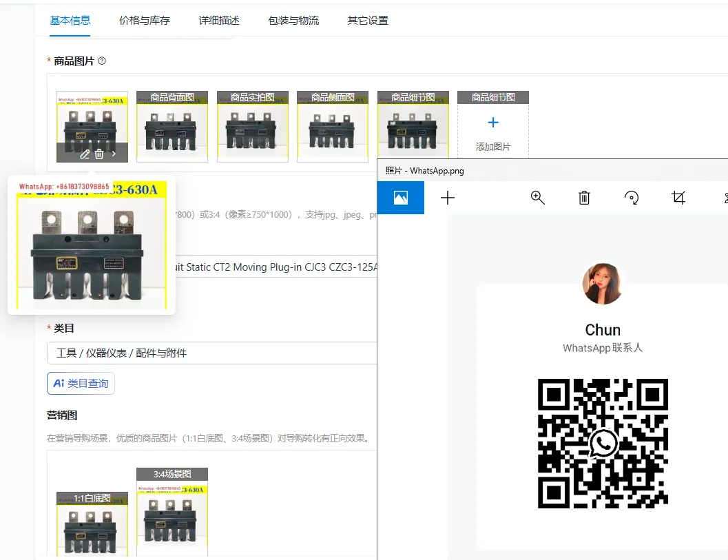Select the 其它设置 tab
The image size is (728, 560).
[x=368, y=21]
